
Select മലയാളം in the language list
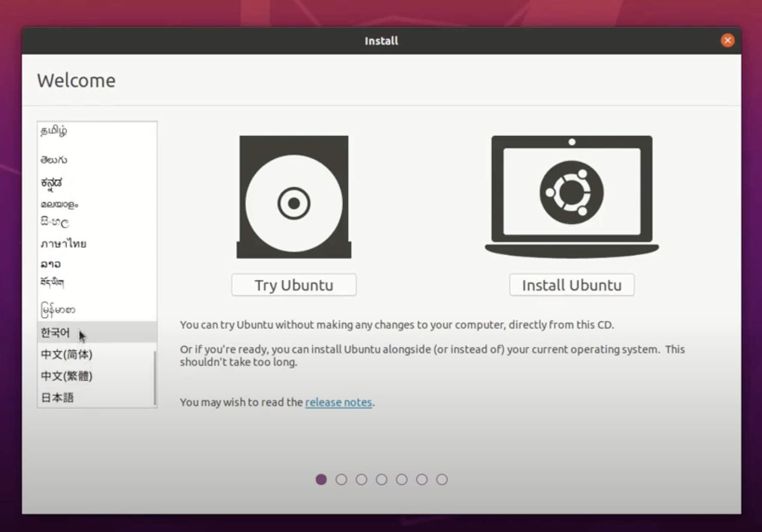(97, 204)
